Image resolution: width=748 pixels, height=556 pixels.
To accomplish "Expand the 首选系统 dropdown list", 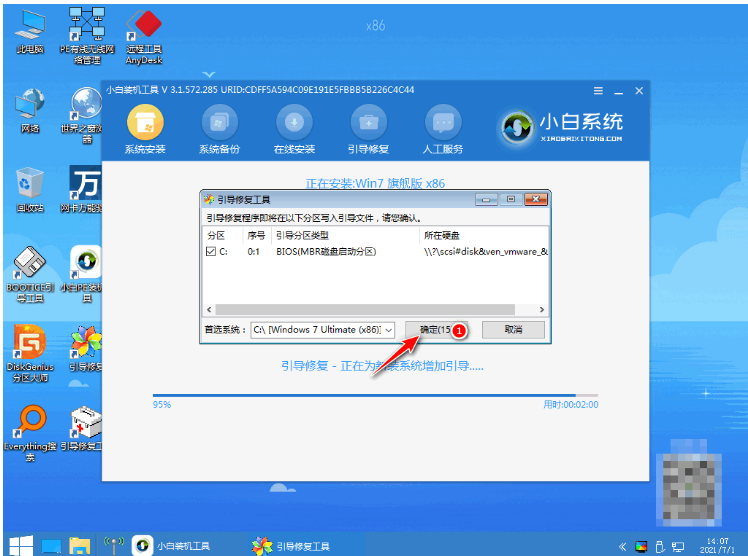I will pos(389,329).
